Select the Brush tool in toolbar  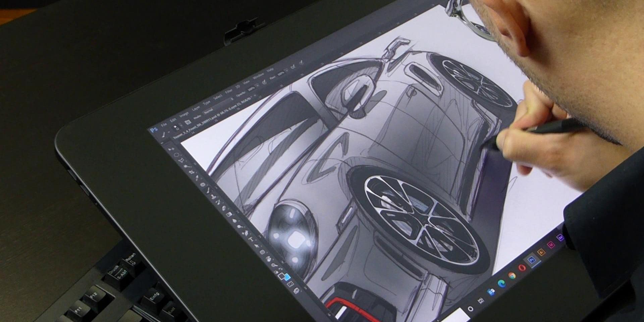click(208, 190)
